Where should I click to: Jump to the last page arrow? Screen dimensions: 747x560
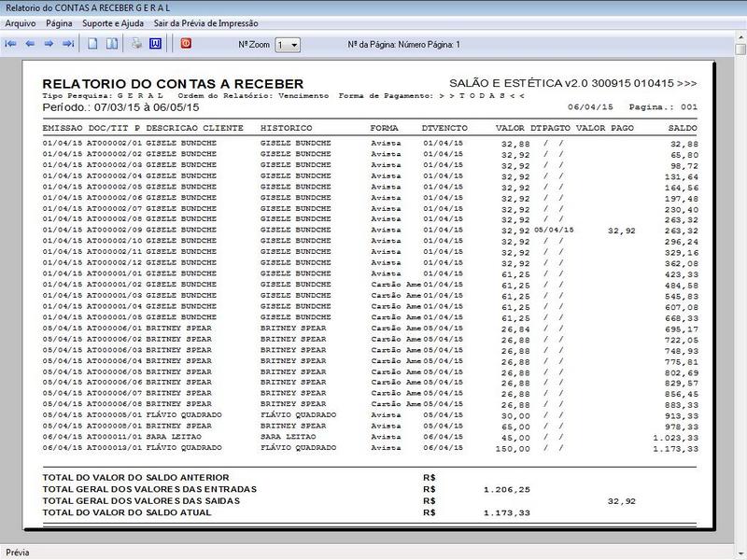(x=68, y=44)
